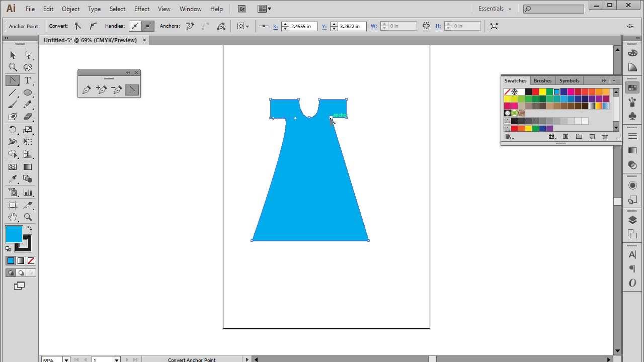Select the Zoom tool magnifier
The height and width of the screenshot is (362, 644).
(x=28, y=217)
